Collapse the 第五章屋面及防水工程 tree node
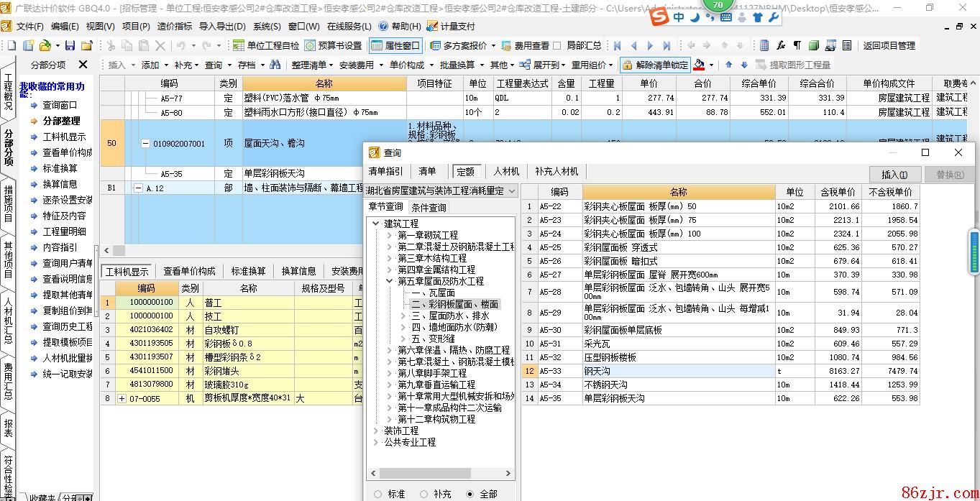980x501 pixels. (389, 281)
